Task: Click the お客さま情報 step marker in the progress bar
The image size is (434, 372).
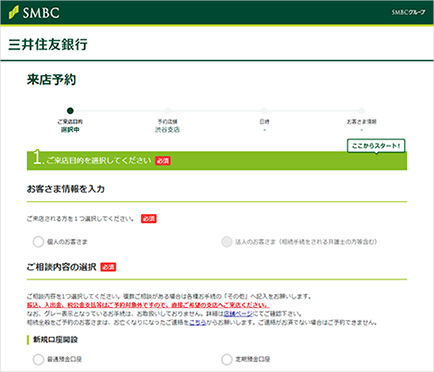Action: coord(362,110)
